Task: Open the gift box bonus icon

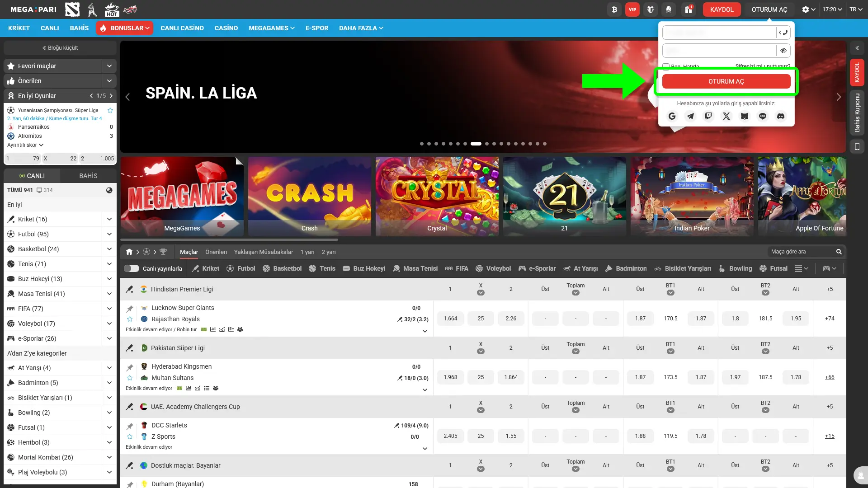Action: pos(688,9)
